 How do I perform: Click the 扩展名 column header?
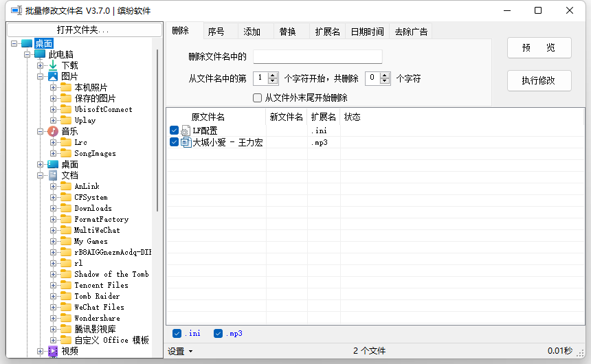[x=324, y=117]
